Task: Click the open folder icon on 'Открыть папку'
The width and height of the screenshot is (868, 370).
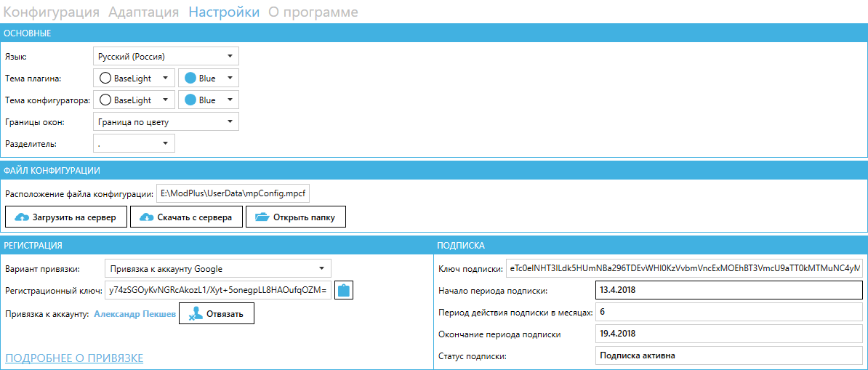Action: point(262,217)
